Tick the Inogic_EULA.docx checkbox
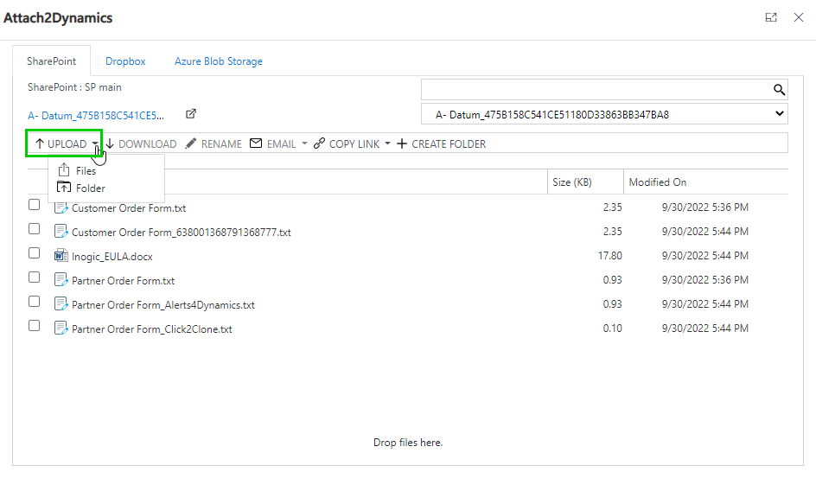 click(34, 252)
